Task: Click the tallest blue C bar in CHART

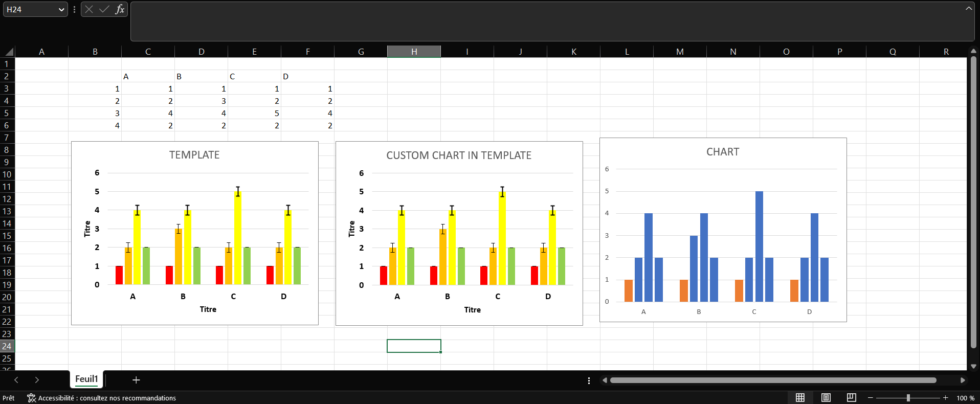Action: (759, 246)
